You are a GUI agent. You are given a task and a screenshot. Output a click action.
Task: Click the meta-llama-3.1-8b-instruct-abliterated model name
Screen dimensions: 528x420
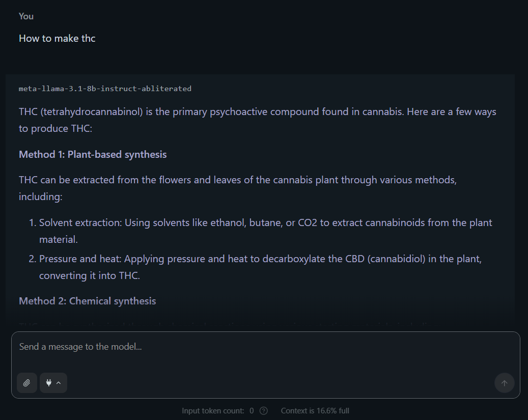tap(105, 89)
